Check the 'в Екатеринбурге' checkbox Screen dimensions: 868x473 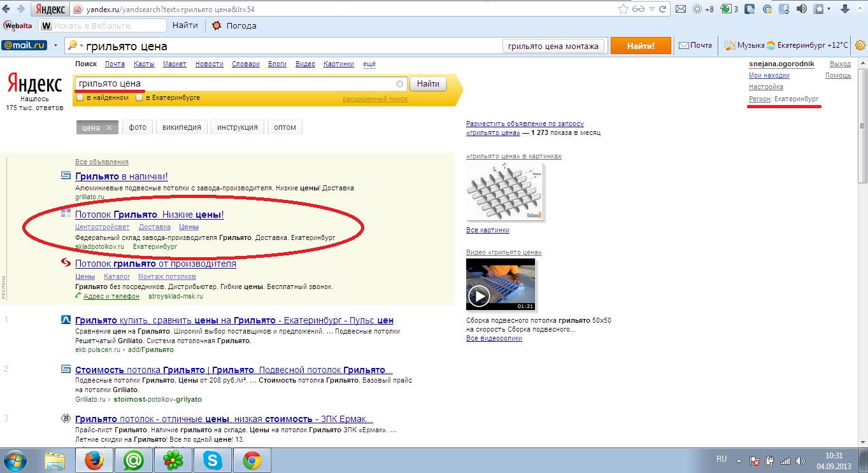(140, 98)
